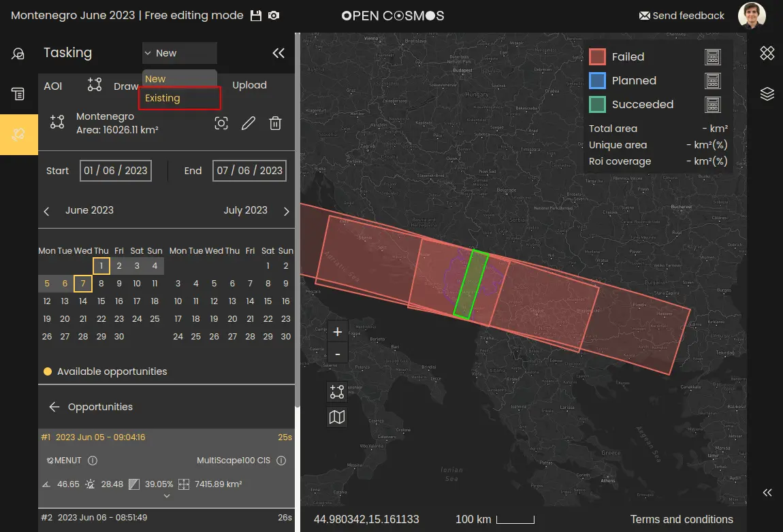Zoom out on the map
The image size is (783, 532).
click(338, 353)
